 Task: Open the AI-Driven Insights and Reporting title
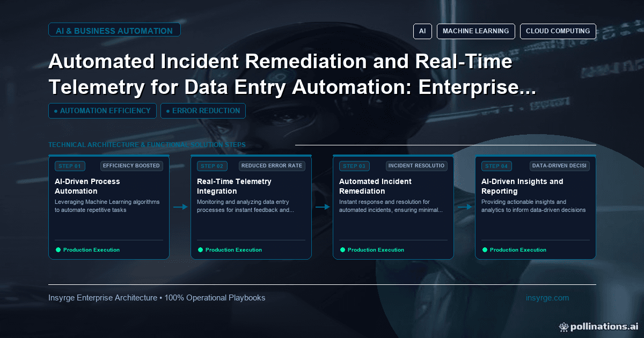click(x=522, y=186)
